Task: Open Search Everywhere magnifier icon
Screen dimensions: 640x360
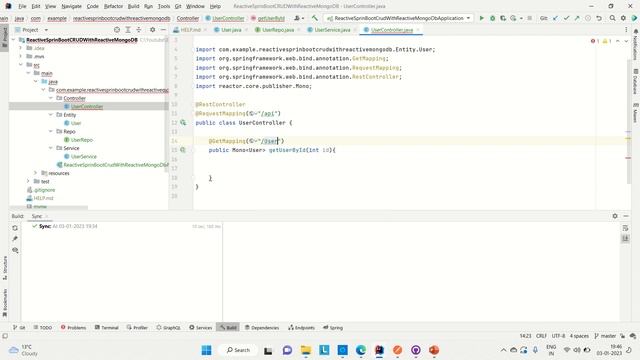Action: tap(613, 18)
